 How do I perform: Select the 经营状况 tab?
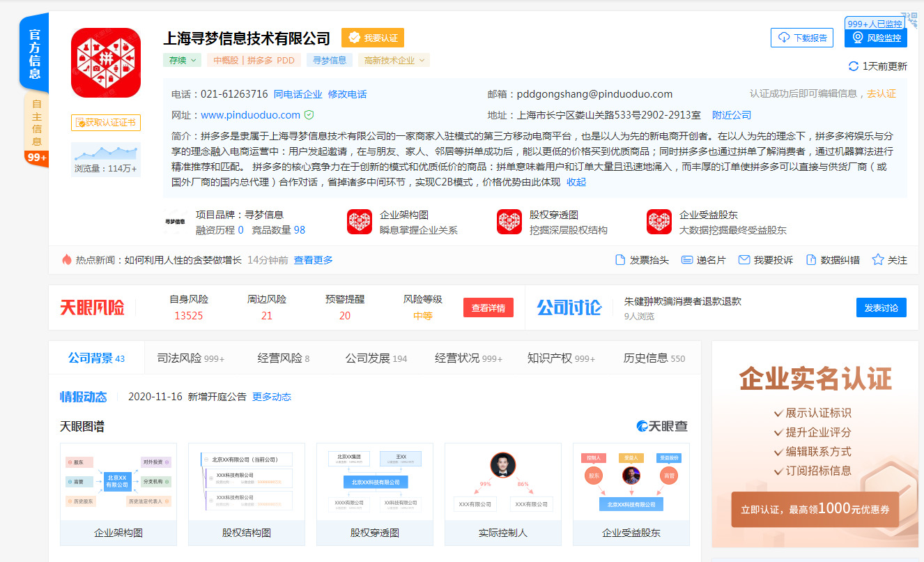tap(469, 358)
